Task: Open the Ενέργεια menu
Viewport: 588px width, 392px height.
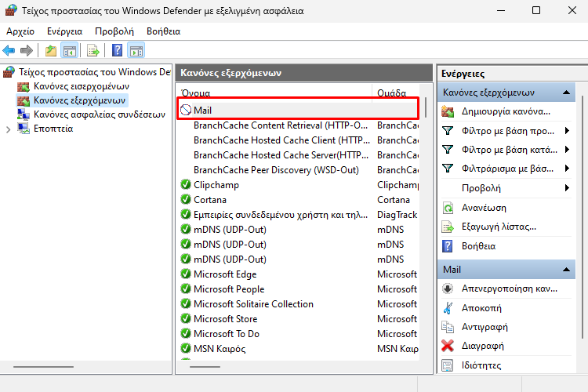Action: click(64, 31)
